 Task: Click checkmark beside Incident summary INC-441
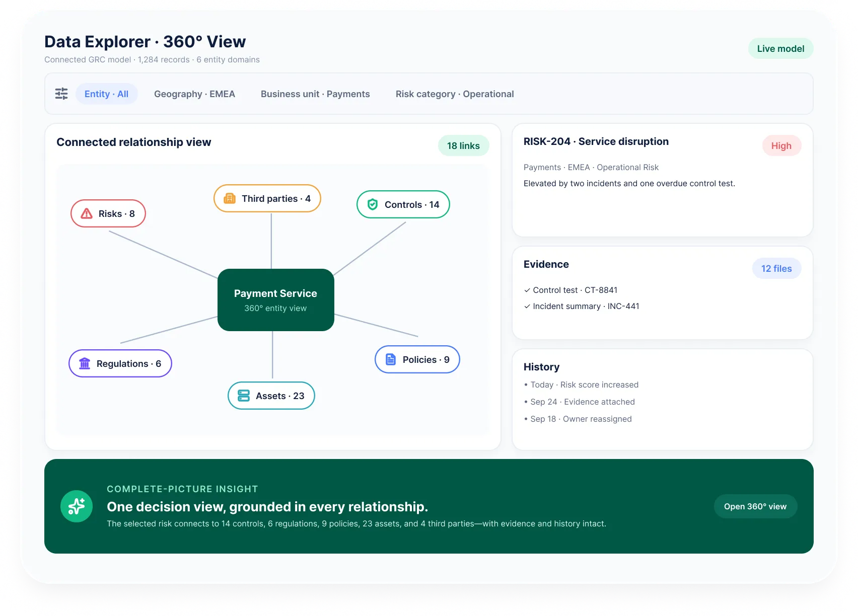(x=527, y=306)
